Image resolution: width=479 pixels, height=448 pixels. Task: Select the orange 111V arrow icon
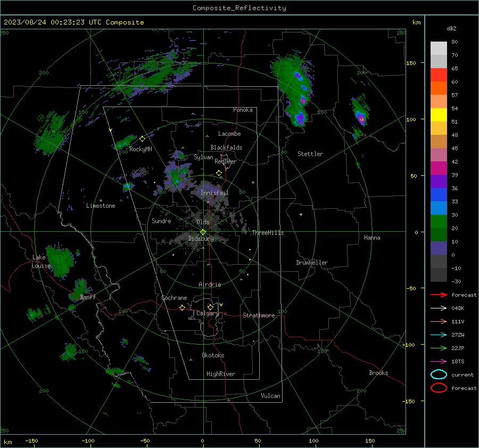pyautogui.click(x=439, y=321)
